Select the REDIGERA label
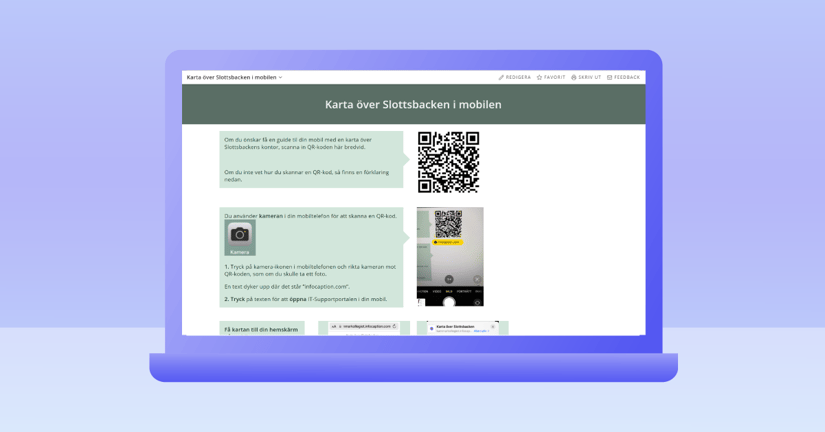The height and width of the screenshot is (432, 825). pyautogui.click(x=518, y=77)
